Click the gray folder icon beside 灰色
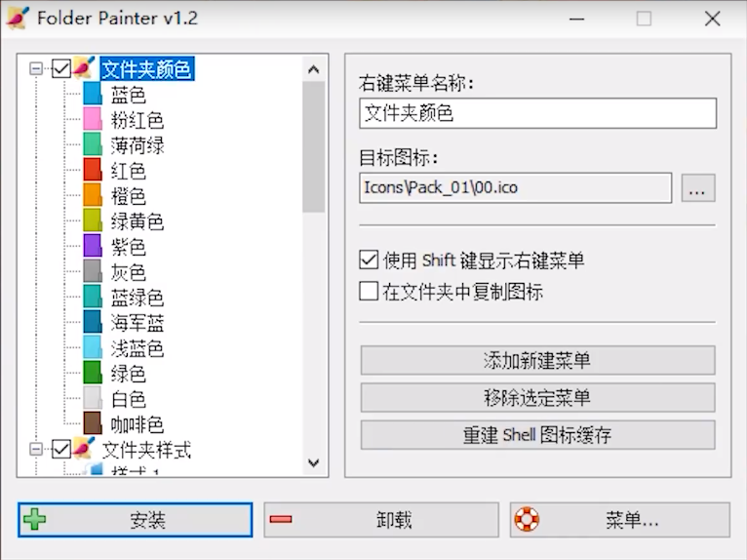This screenshot has width=747, height=560. tap(93, 271)
